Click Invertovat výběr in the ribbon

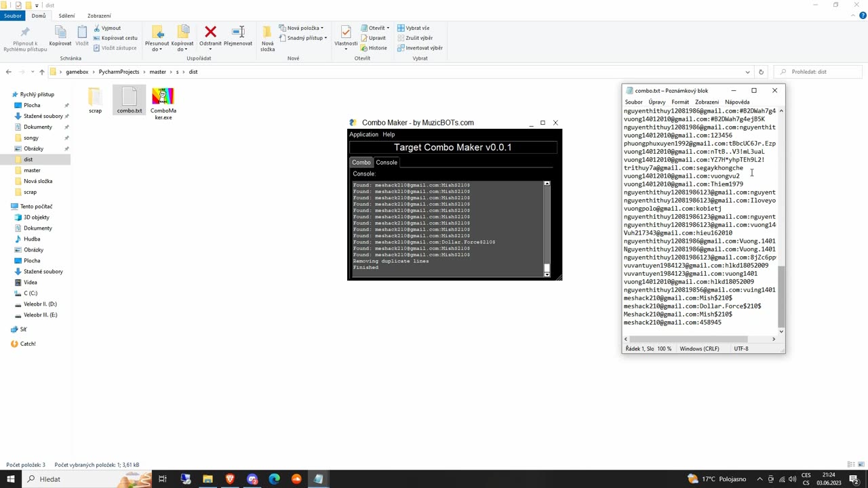coord(420,48)
